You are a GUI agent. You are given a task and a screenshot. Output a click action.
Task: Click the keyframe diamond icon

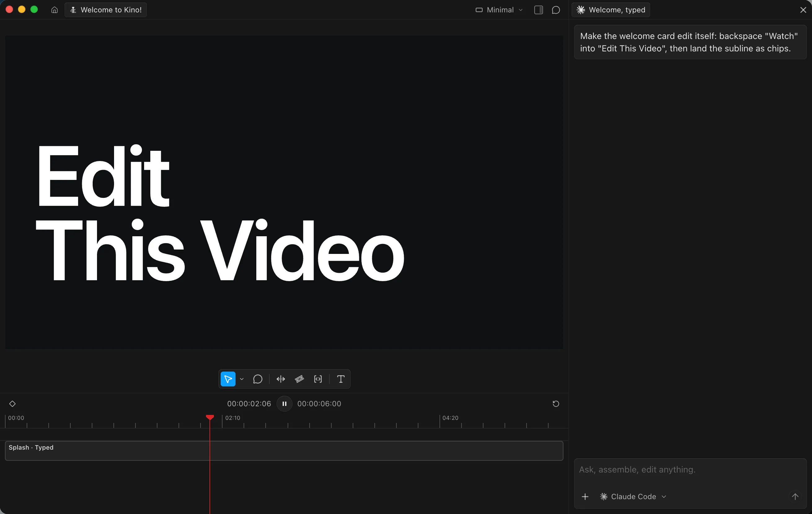[x=12, y=403]
